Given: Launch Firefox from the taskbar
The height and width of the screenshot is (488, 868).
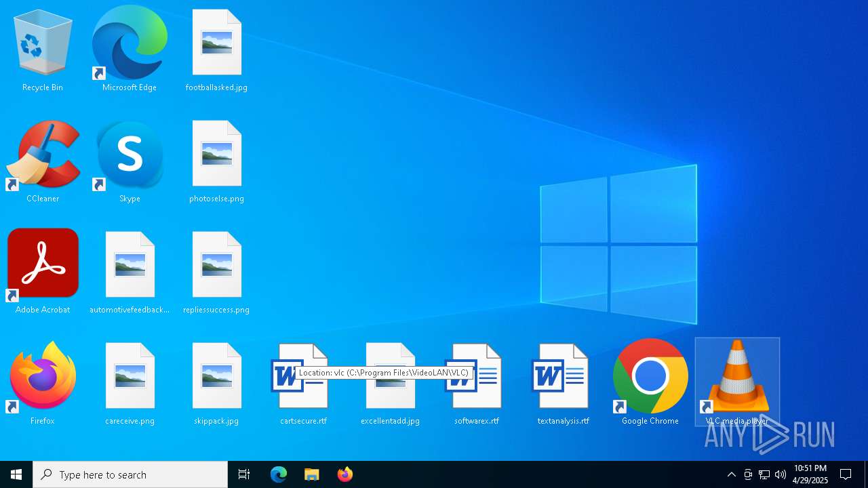Looking at the screenshot, I should (344, 474).
